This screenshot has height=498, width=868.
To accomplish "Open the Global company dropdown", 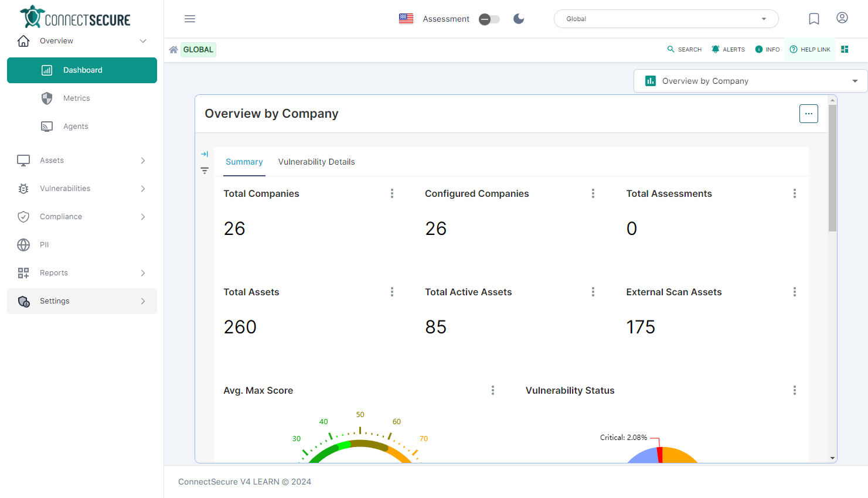I will tap(666, 19).
